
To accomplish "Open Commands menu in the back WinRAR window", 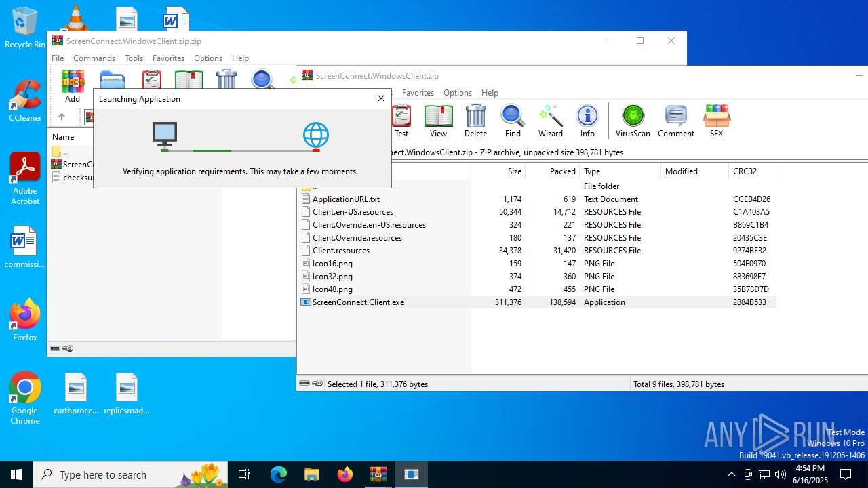I will coord(94,58).
